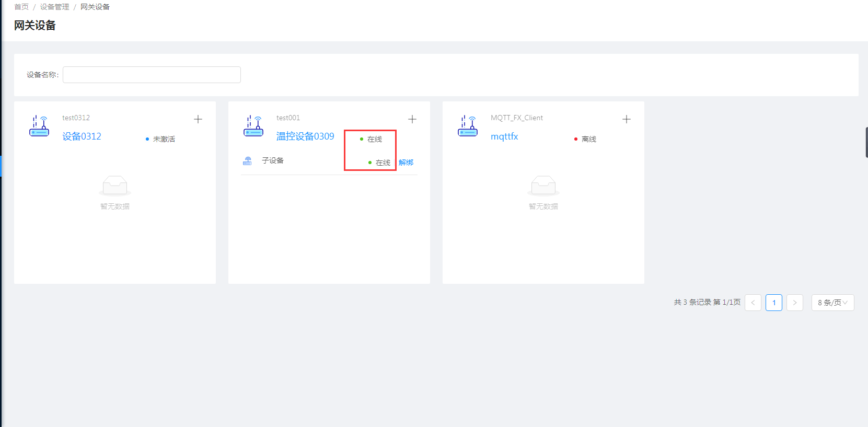Open the 设备0312 device link
Viewport: 868px width, 427px height.
[x=82, y=136]
